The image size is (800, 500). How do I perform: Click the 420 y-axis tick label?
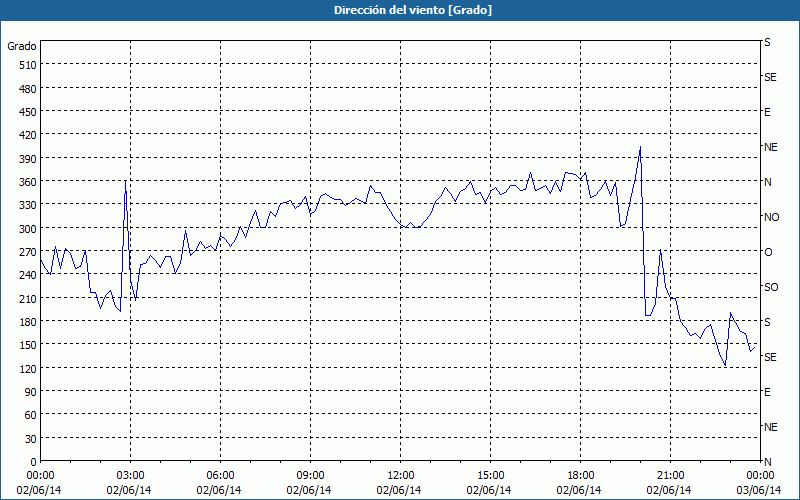(x=29, y=135)
